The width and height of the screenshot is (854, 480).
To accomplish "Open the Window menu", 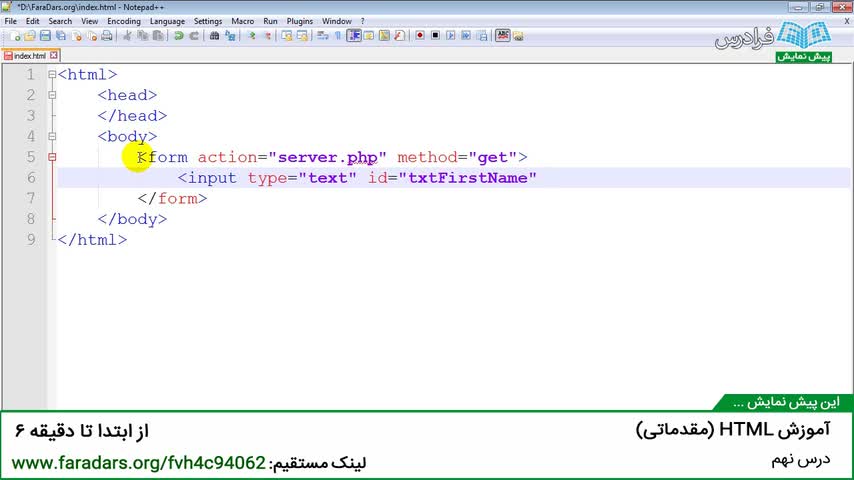I will point(337,21).
